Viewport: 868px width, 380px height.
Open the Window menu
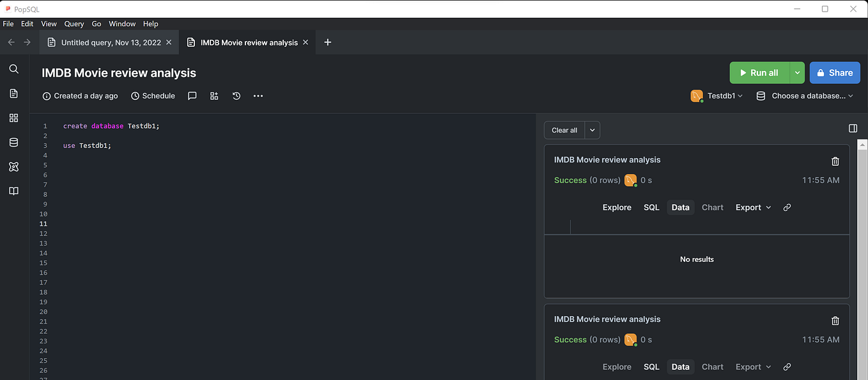coord(122,24)
